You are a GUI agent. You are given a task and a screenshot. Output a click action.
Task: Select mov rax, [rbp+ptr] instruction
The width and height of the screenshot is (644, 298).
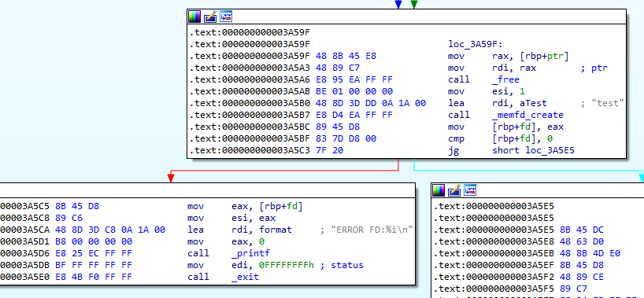tap(509, 57)
